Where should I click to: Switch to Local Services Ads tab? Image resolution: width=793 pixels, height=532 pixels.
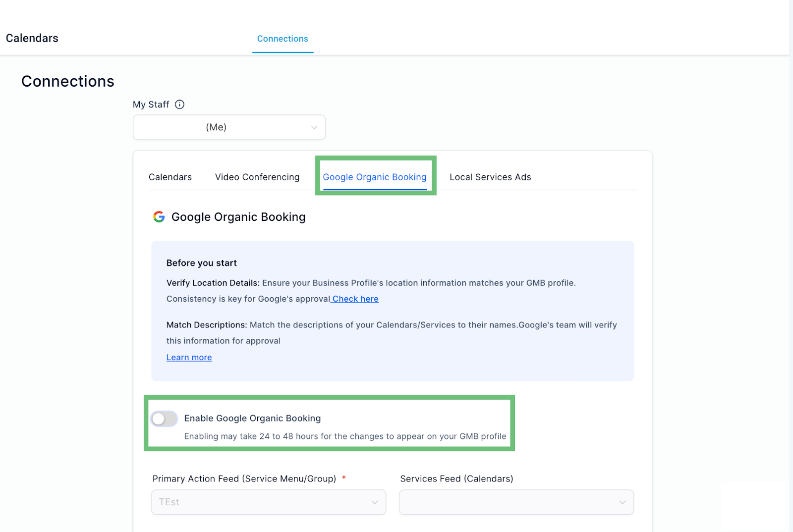point(490,177)
